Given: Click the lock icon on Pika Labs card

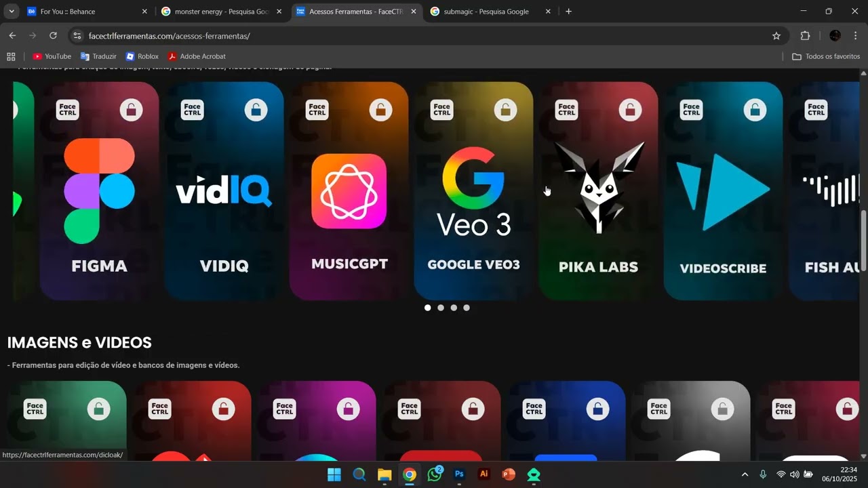Looking at the screenshot, I should (x=630, y=110).
